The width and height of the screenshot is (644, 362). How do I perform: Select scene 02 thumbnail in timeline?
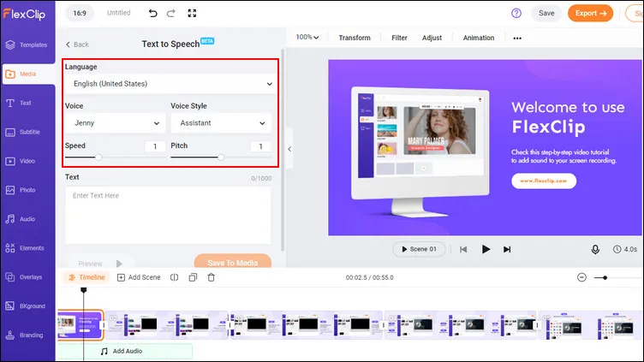pos(167,324)
